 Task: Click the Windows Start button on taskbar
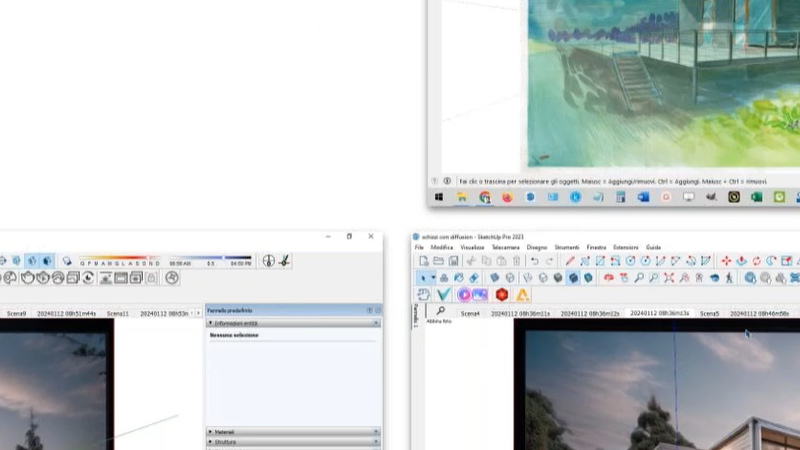[439, 197]
